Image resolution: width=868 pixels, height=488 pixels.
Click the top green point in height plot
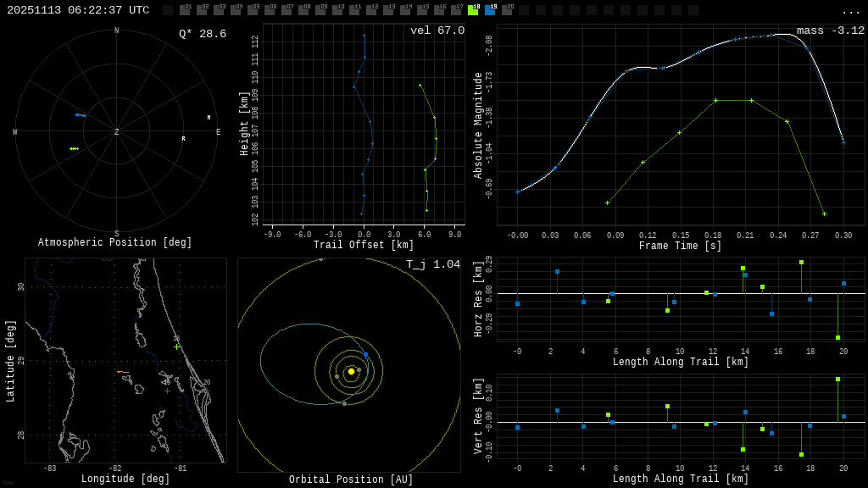(420, 86)
